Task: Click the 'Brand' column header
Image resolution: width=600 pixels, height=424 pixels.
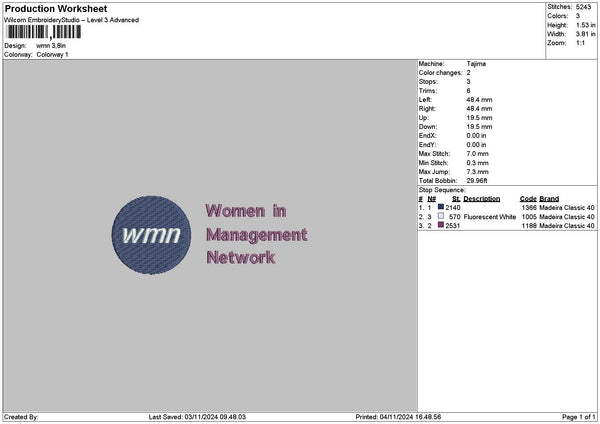Action: click(x=549, y=199)
